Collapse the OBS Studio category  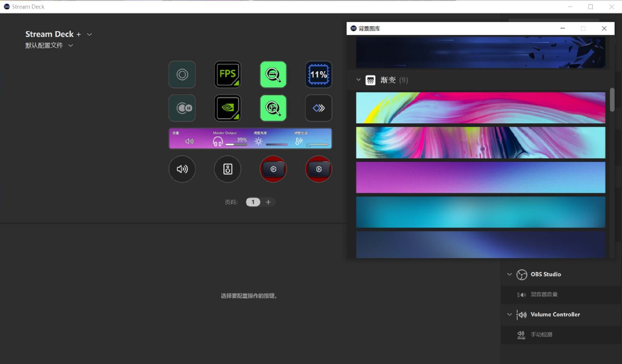509,274
